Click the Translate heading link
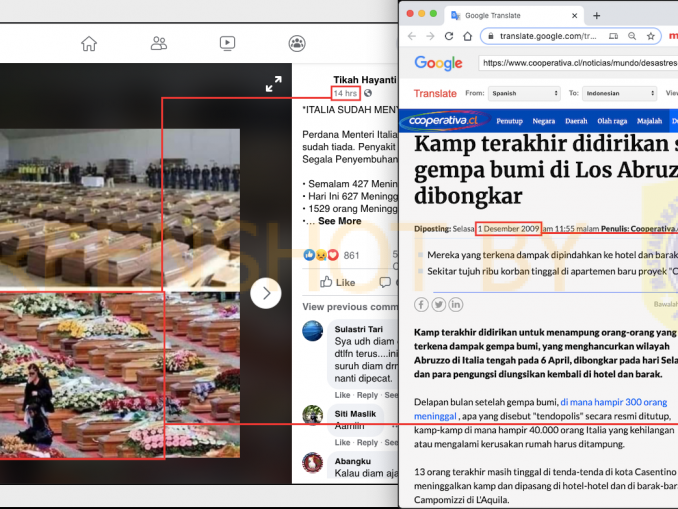 (435, 93)
